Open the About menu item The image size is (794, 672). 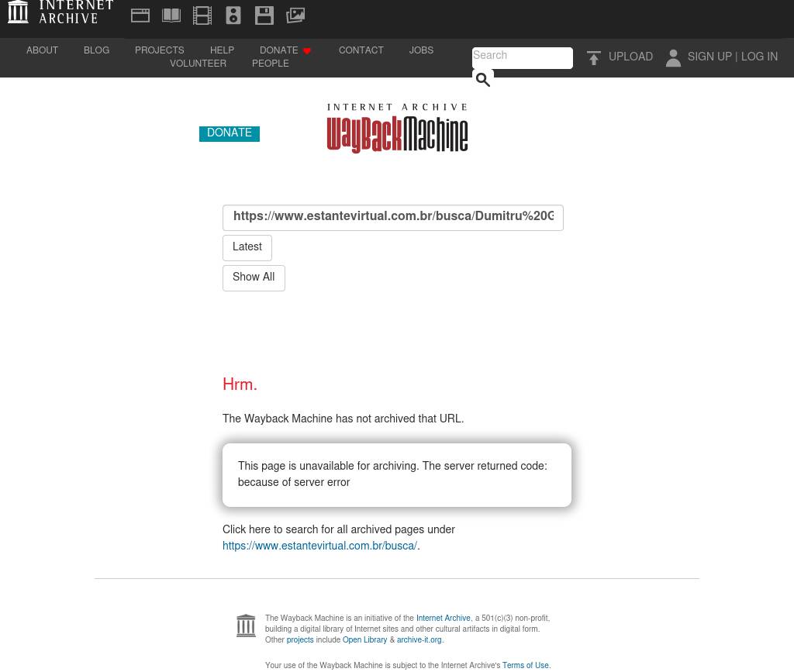(x=42, y=51)
